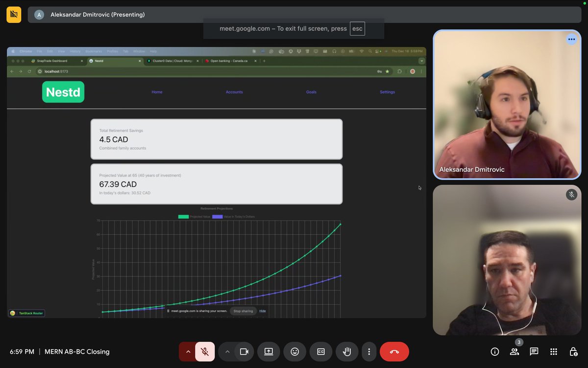This screenshot has height=368, width=588.
Task: Bookmark page with star icon
Action: 387,71
